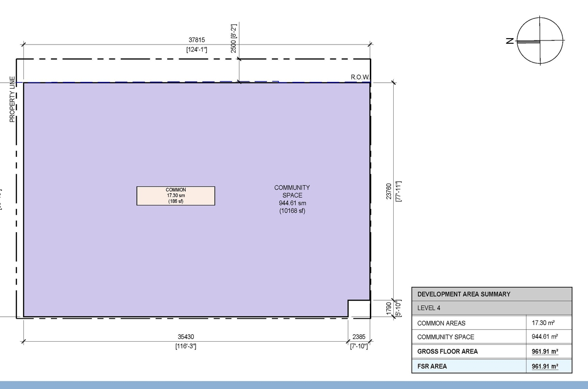Click the GROSS FLOOR AREA table cell
Screen dimensions: 588x389
pyautogui.click(x=469, y=351)
